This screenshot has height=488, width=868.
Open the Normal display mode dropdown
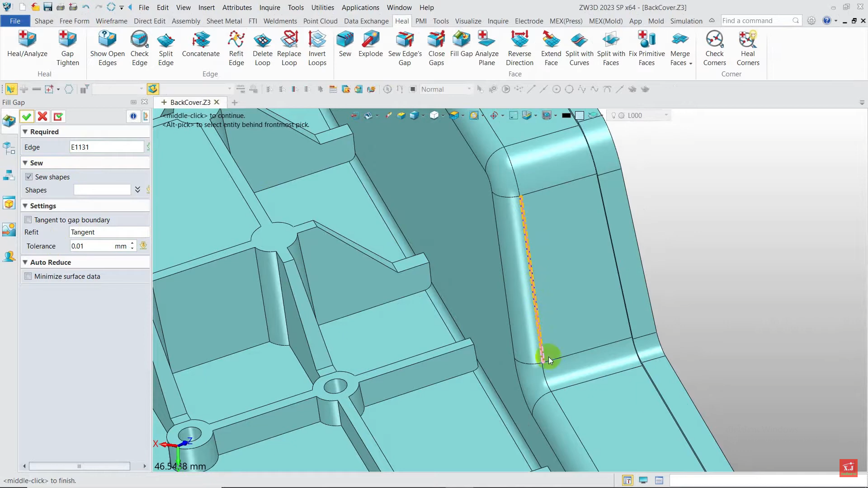coord(469,89)
